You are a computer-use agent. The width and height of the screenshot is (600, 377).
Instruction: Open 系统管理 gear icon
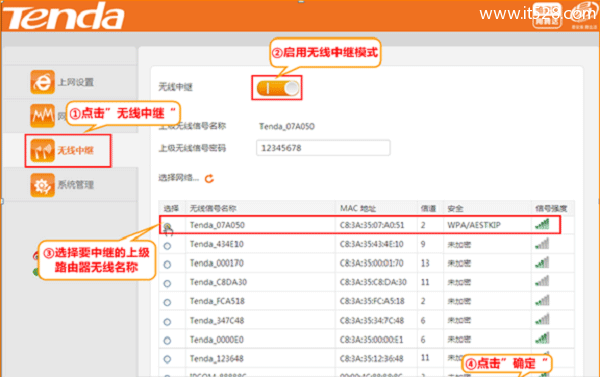42,185
